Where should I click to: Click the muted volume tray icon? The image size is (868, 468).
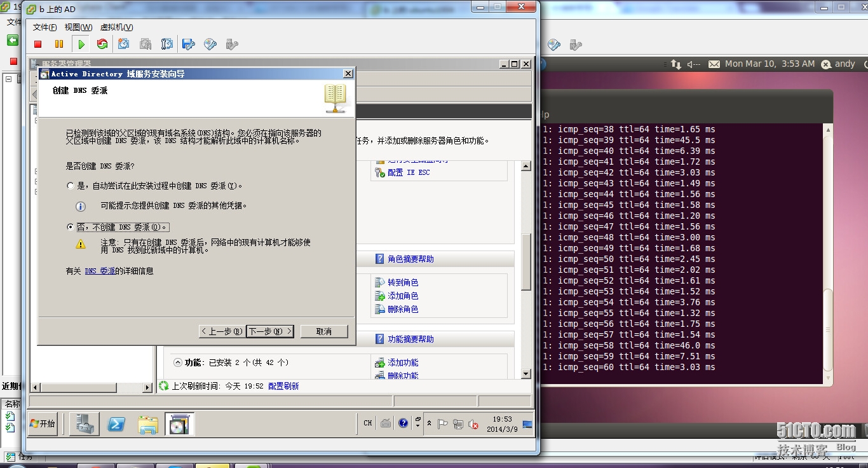point(473,424)
